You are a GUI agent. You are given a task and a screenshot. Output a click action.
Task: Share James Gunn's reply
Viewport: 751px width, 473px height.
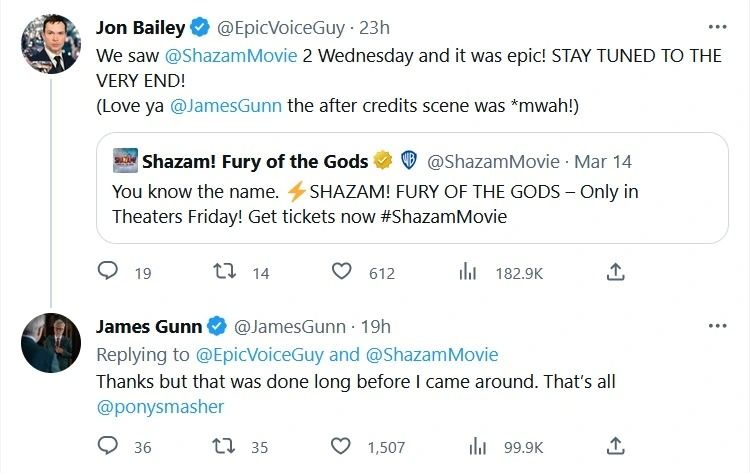pos(616,446)
